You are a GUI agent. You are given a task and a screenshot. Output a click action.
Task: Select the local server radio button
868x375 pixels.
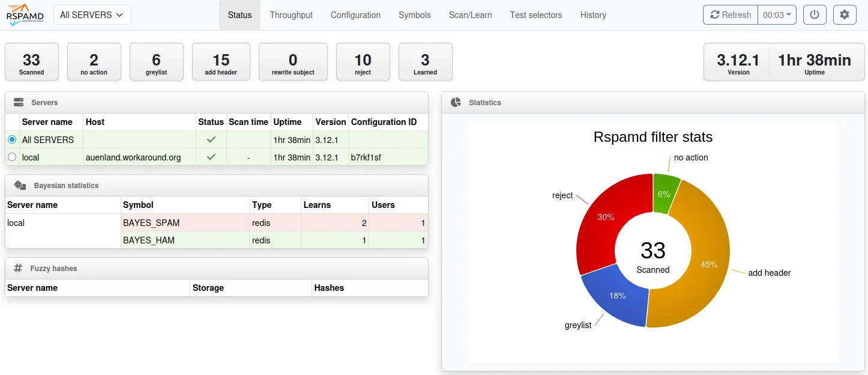click(12, 157)
